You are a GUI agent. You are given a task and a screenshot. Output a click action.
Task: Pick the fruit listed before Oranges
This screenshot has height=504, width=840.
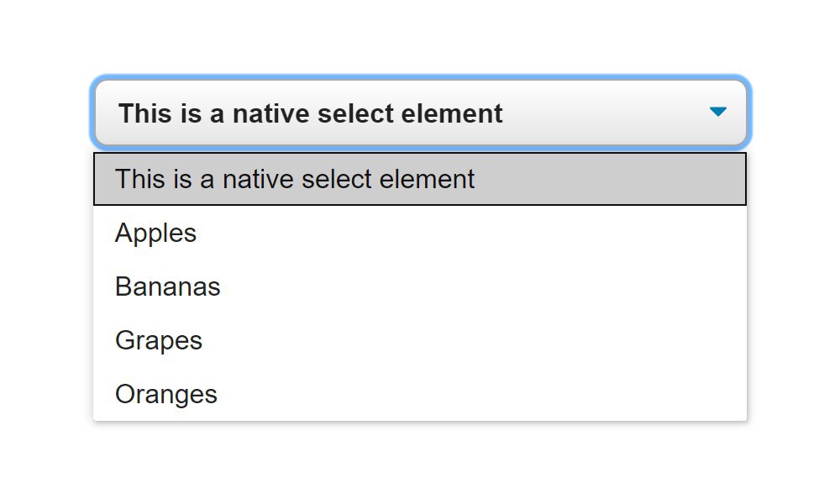(420, 340)
